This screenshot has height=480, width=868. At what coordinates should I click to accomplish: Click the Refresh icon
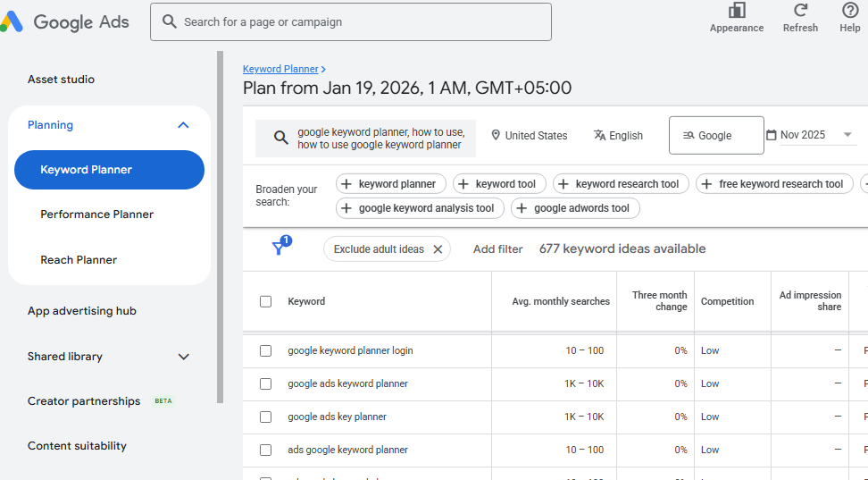[800, 11]
